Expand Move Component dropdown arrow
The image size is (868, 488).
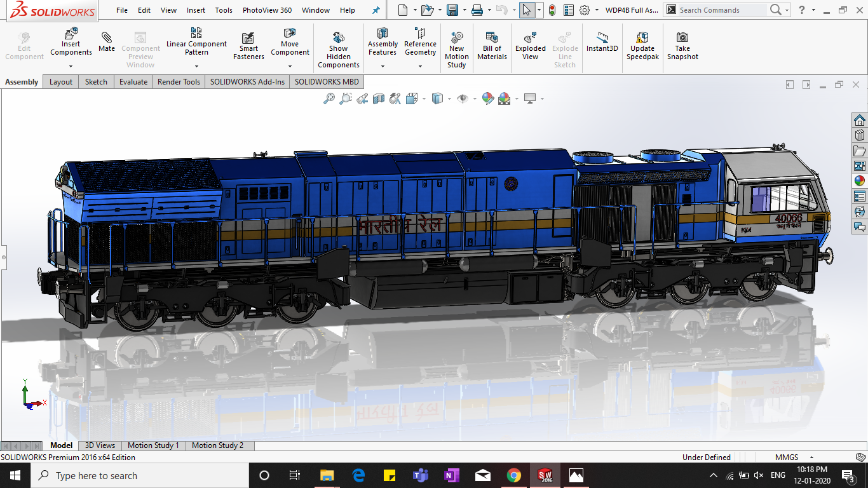coord(290,66)
